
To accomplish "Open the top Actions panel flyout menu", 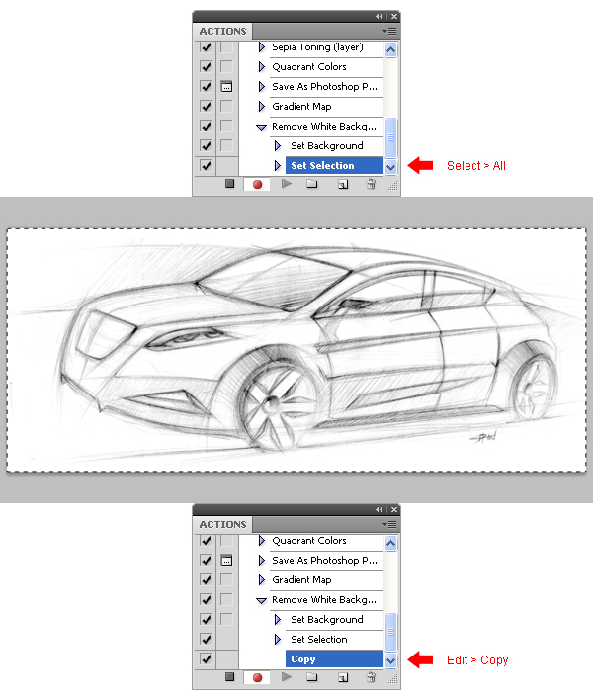I will click(x=389, y=32).
